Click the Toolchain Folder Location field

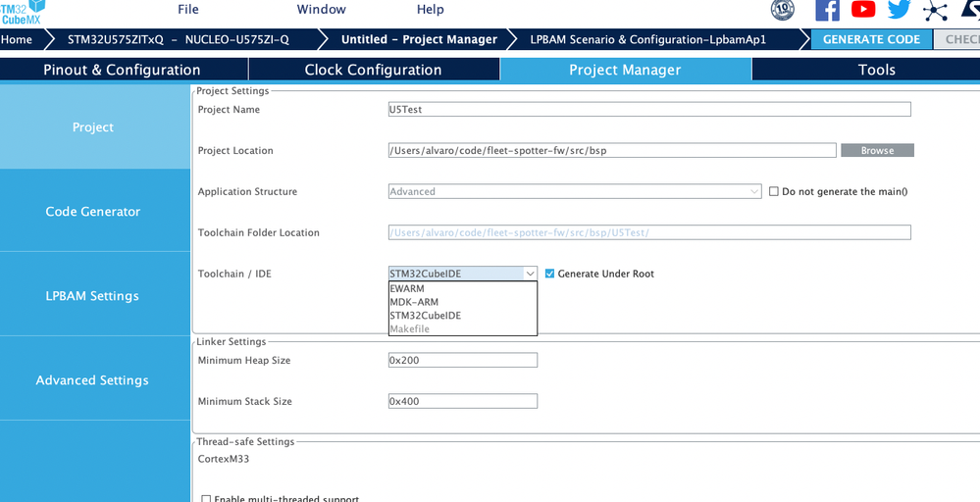point(649,232)
